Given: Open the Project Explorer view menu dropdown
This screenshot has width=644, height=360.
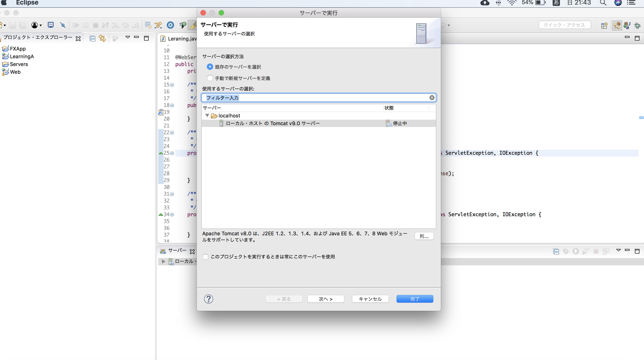Looking at the screenshot, I should 128,37.
